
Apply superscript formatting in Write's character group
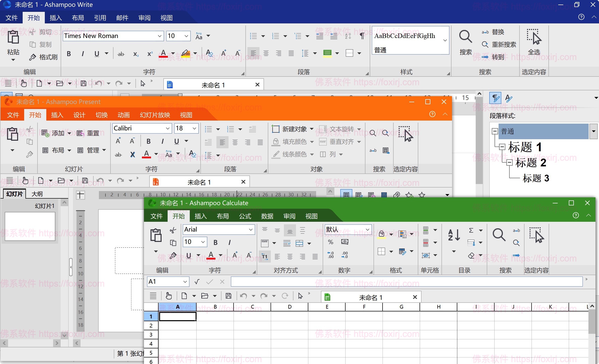tap(149, 54)
